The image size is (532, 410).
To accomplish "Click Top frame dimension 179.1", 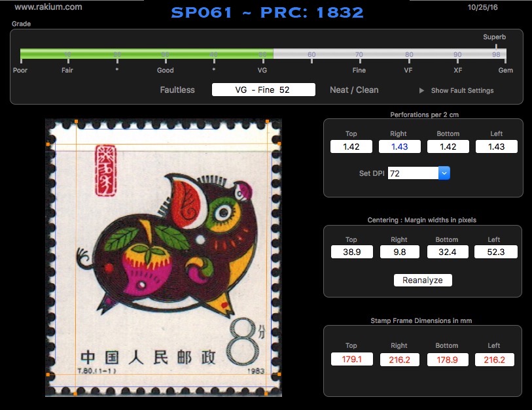I will (352, 359).
